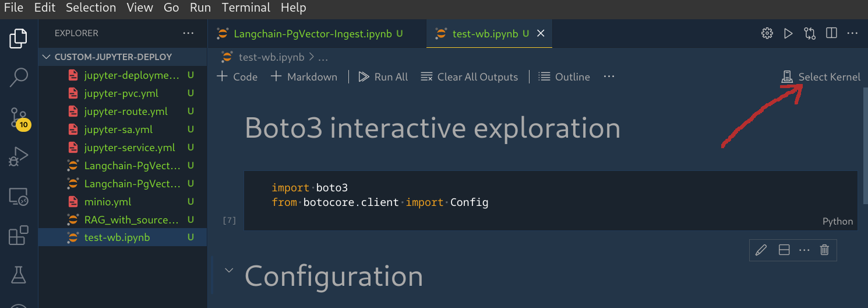
Task: Open minio.yml in explorer
Action: click(x=122, y=202)
